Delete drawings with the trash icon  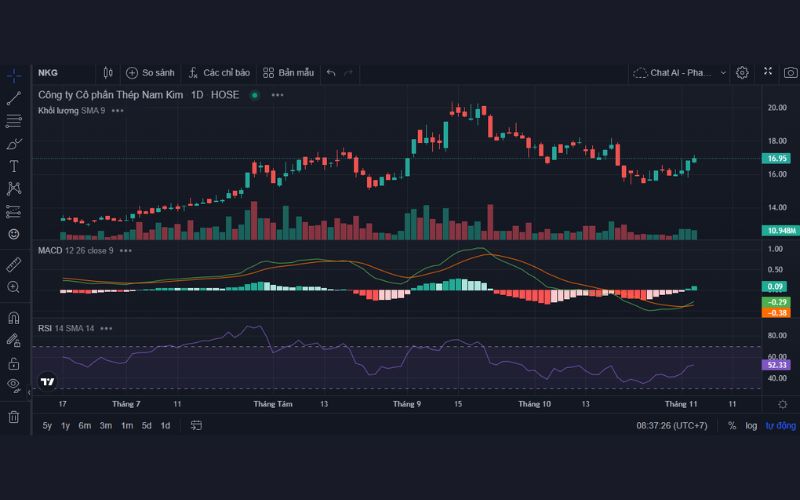(x=14, y=416)
